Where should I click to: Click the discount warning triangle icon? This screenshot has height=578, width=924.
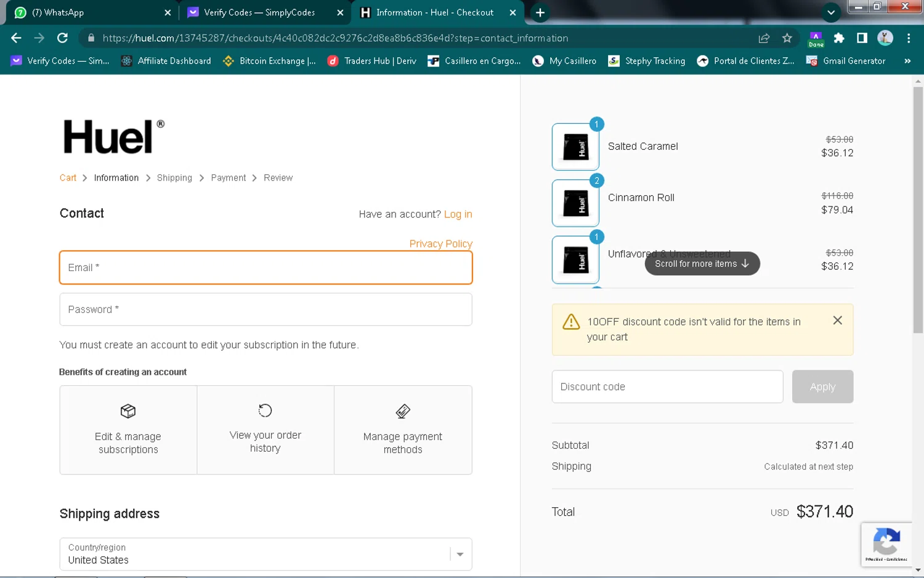(x=571, y=322)
